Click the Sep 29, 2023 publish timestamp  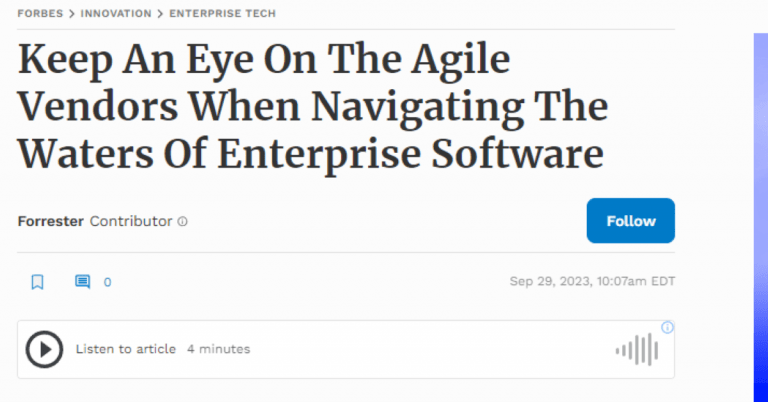point(592,282)
